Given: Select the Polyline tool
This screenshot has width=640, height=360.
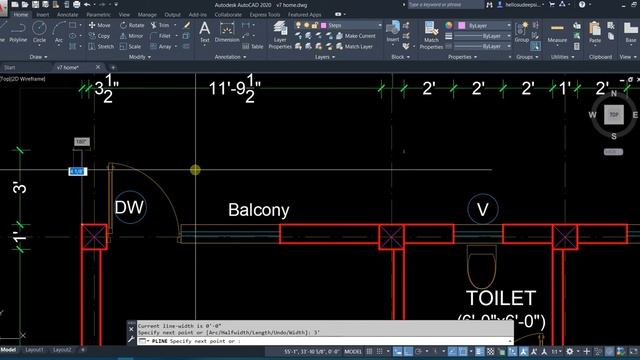Looking at the screenshot, I should (x=18, y=32).
